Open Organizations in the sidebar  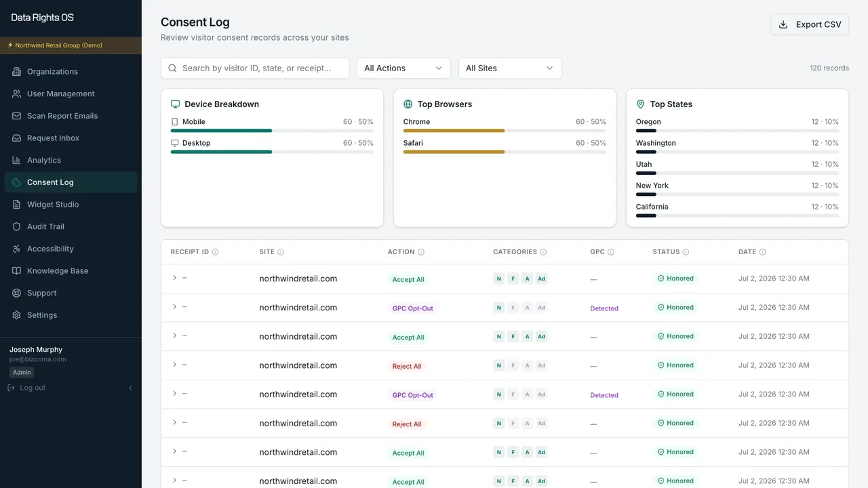click(x=71, y=72)
